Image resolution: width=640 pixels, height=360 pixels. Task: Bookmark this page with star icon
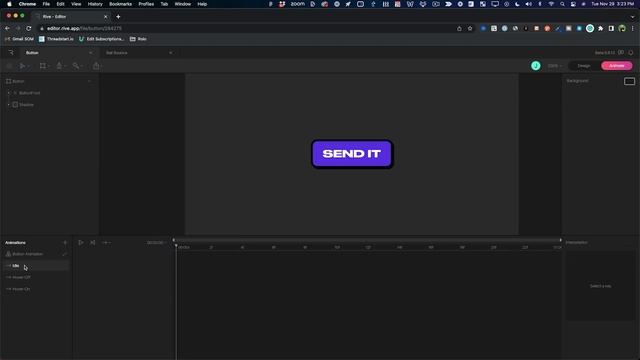tap(470, 29)
